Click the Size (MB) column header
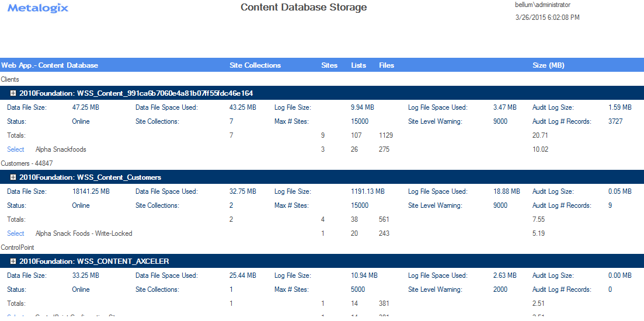 [x=548, y=65]
